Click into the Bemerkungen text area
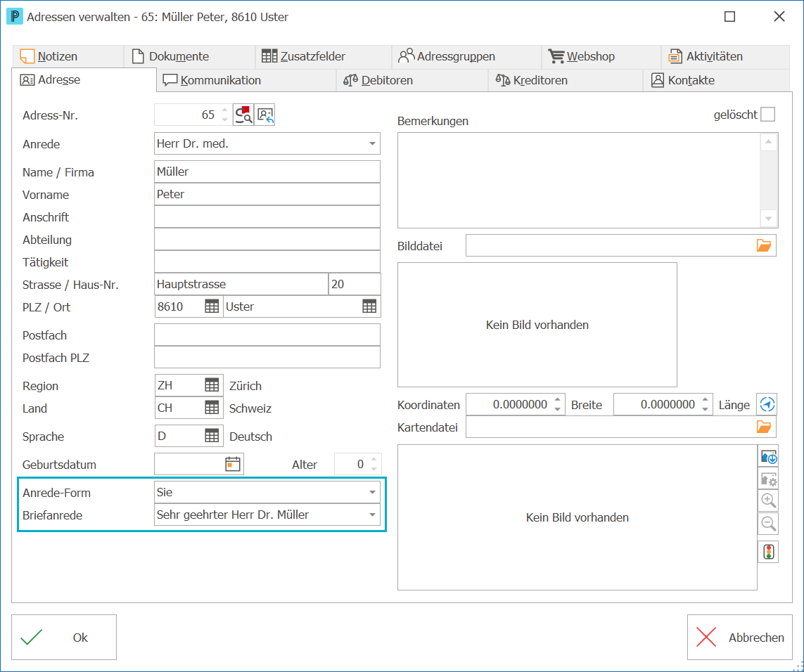 (579, 181)
